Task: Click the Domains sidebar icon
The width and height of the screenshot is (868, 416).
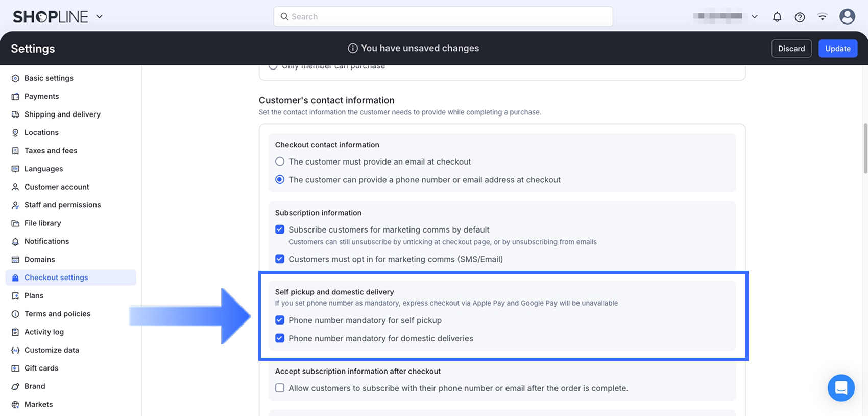Action: pos(15,259)
